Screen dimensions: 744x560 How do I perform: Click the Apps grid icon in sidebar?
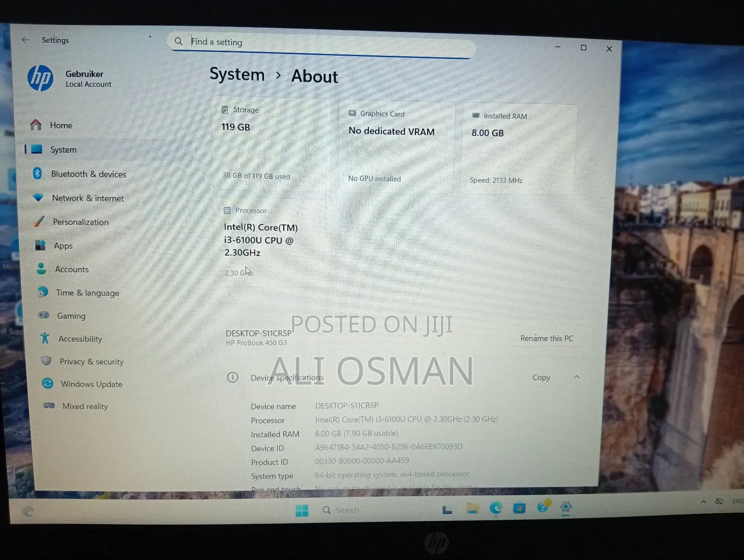[x=40, y=245]
